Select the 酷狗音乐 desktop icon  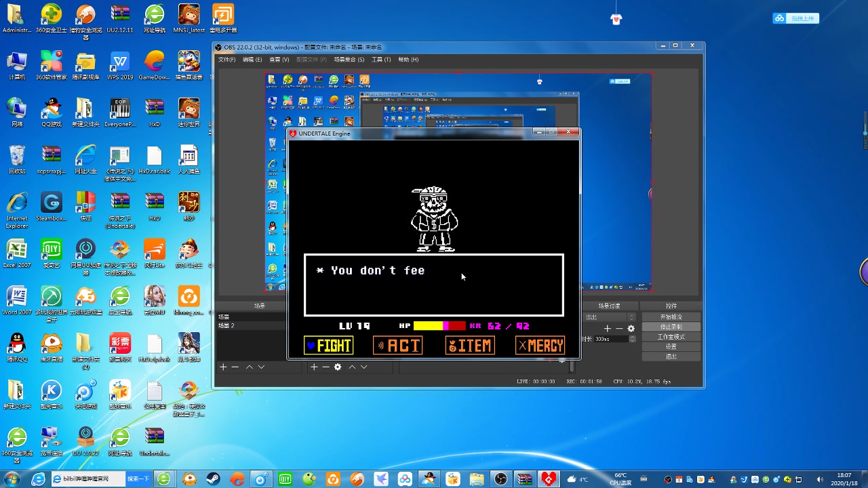click(52, 394)
